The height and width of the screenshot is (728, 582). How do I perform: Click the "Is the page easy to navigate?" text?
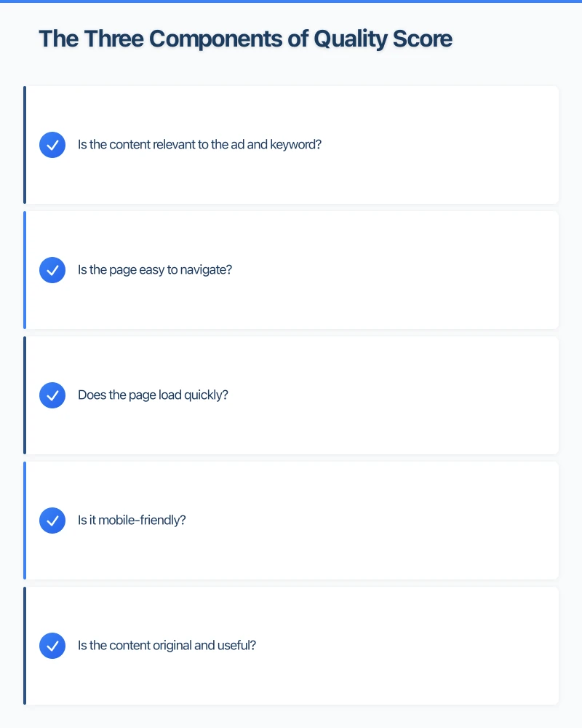[x=155, y=270]
